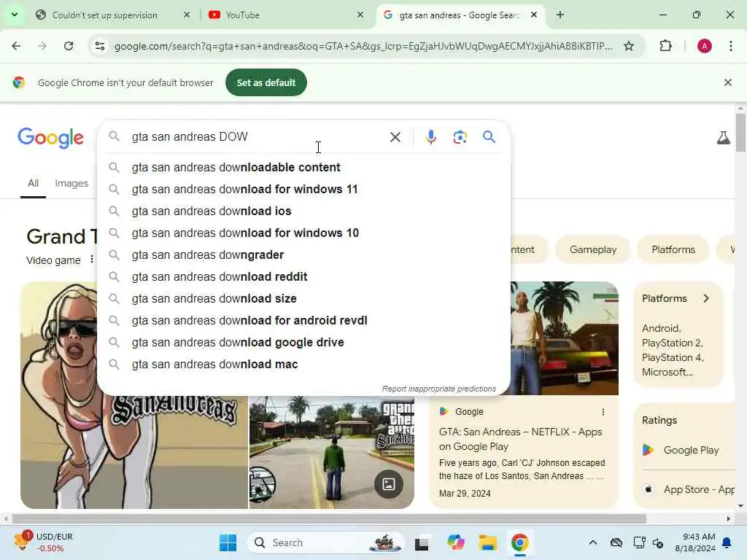
Task: Open Task View on the taskbar
Action: (422, 543)
